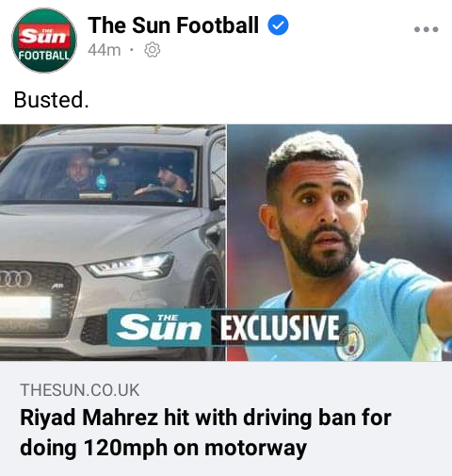Viewport: 452px width, 476px height.
Task: Click the 44m post timestamp
Action: pyautogui.click(x=105, y=50)
